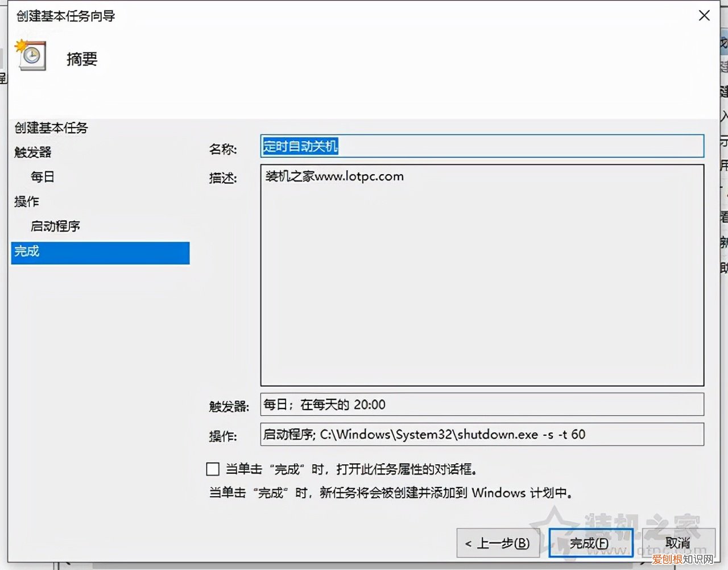Screen dimensions: 728x570
Task: Click the 完成(F) button to create the task
Action: pos(590,543)
